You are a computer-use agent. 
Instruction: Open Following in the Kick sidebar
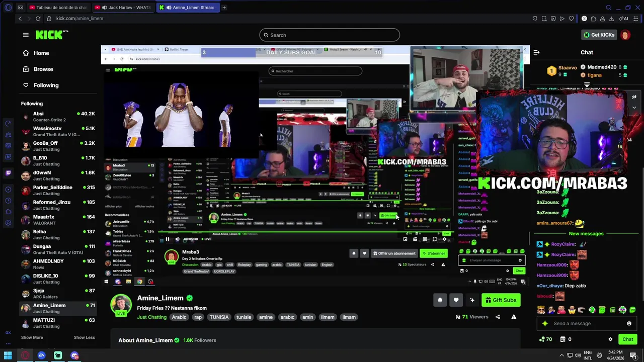coord(46,85)
